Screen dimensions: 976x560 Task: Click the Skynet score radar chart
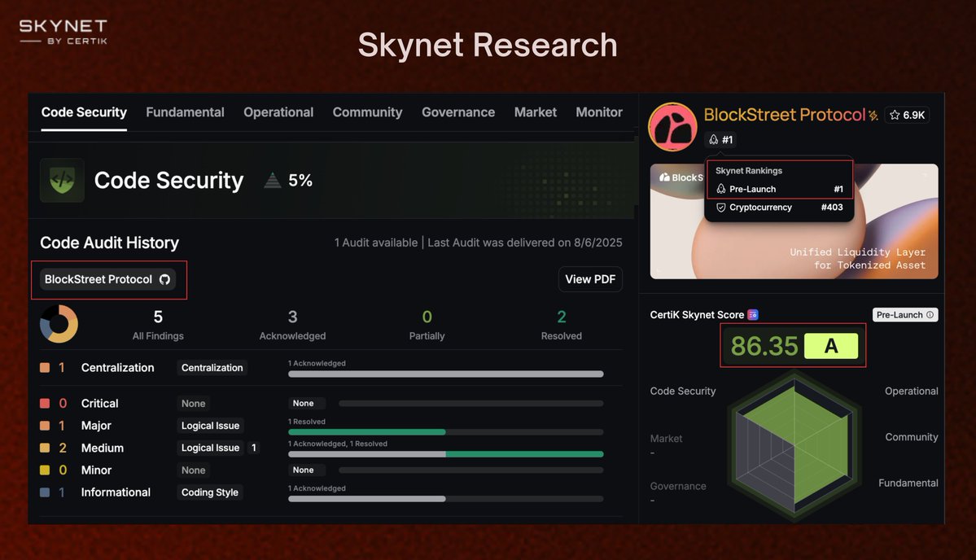[x=794, y=445]
